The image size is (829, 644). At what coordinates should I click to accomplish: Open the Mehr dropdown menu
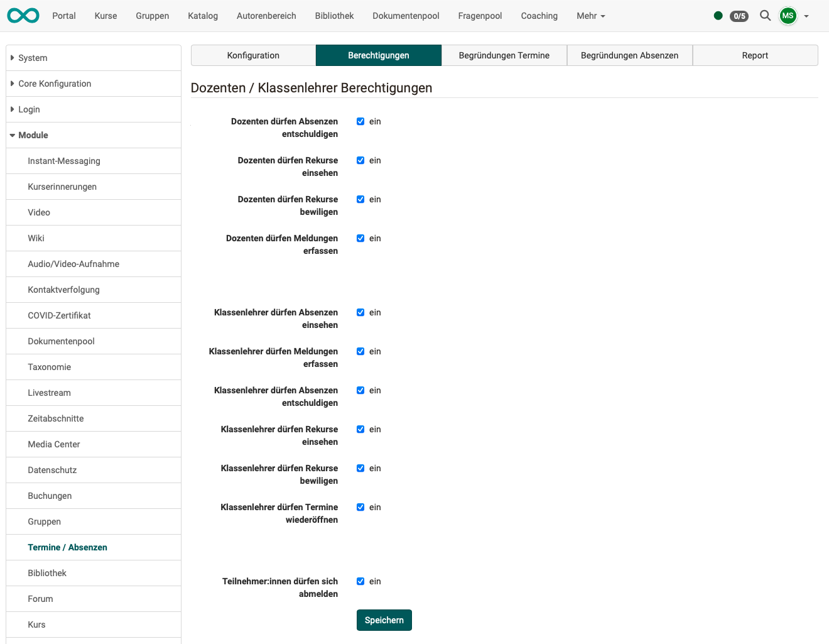tap(590, 16)
